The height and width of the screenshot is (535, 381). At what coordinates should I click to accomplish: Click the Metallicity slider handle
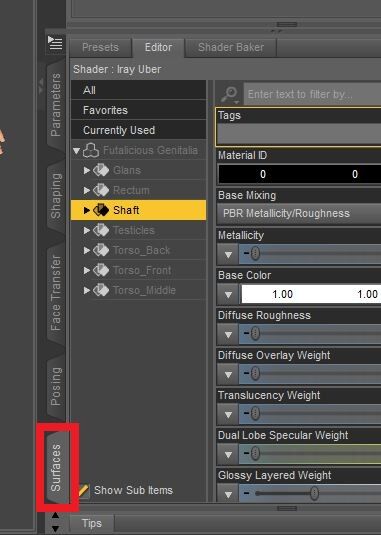255,253
